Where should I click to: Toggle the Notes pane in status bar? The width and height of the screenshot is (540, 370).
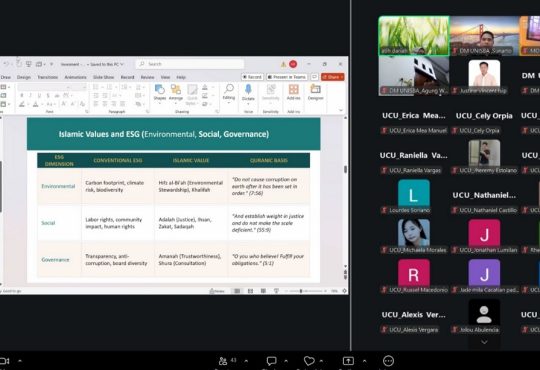pos(217,291)
